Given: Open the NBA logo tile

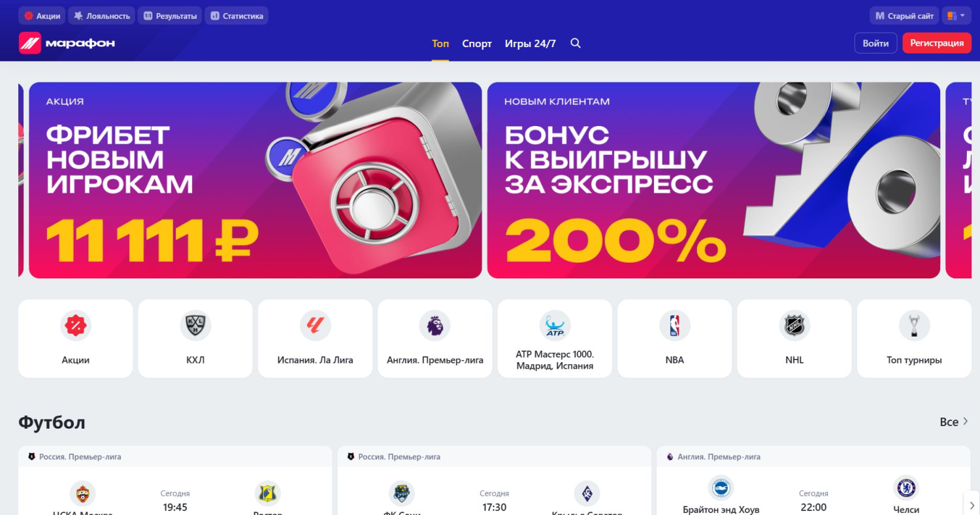Looking at the screenshot, I should [674, 339].
